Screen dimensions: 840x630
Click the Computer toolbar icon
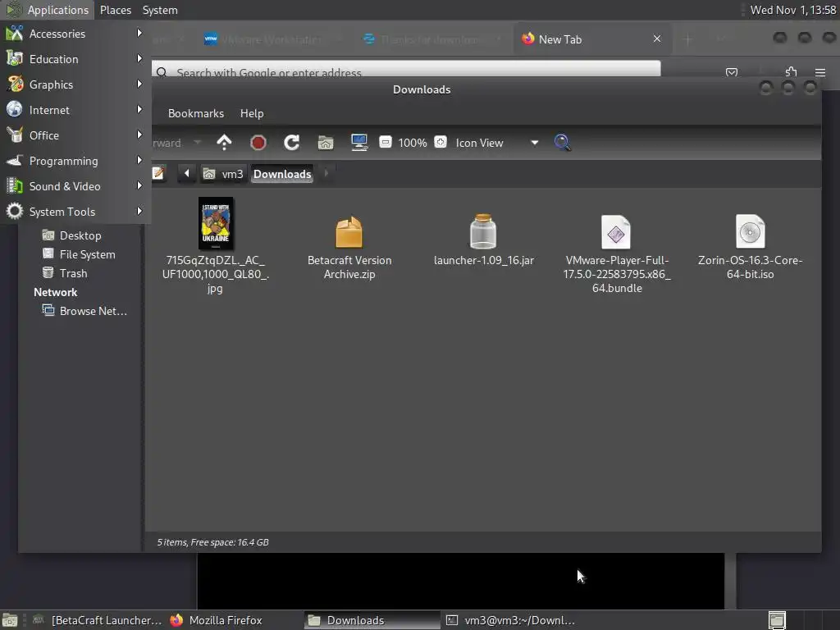(x=359, y=143)
